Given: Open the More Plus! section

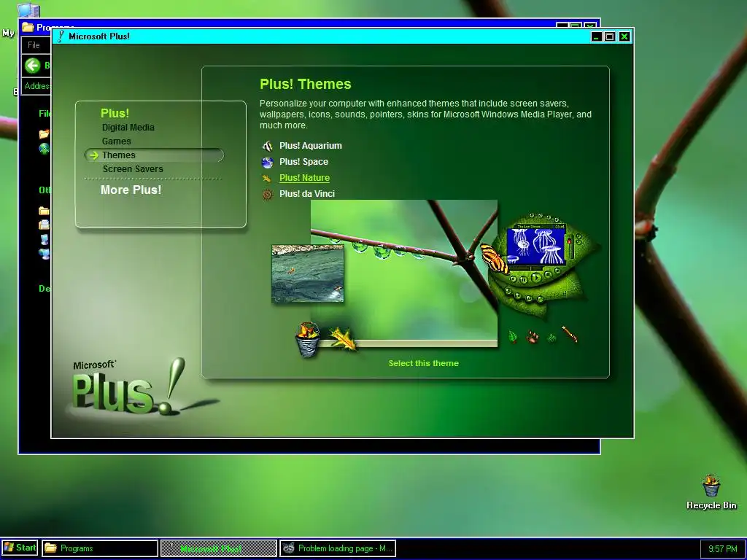Looking at the screenshot, I should (131, 190).
